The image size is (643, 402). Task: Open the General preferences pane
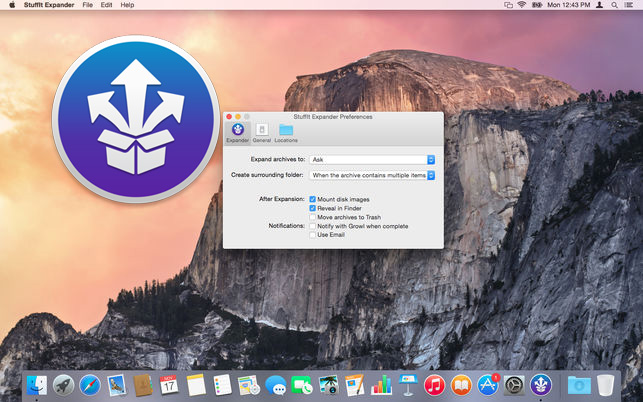tap(262, 132)
